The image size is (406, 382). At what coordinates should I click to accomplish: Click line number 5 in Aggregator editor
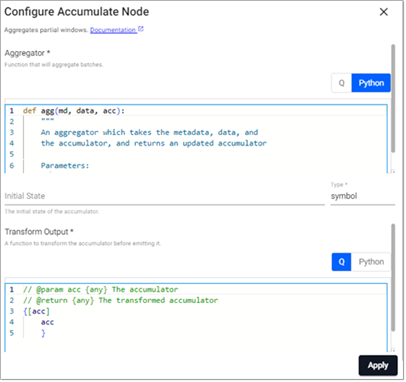tap(12, 154)
